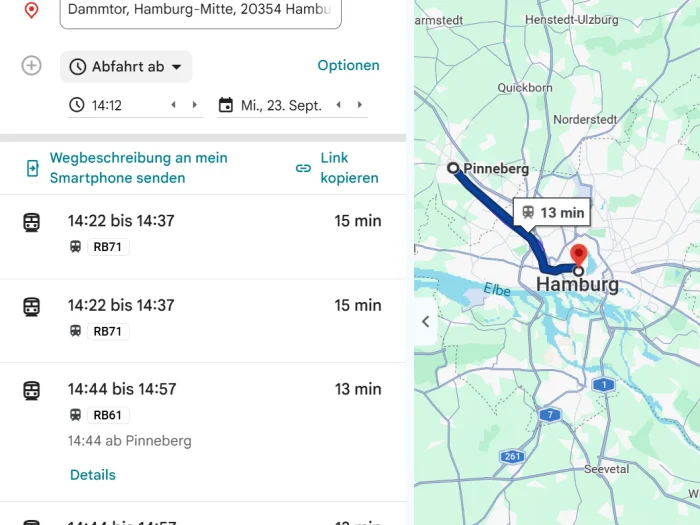Go to the previous date
Image resolution: width=700 pixels, height=525 pixels.
(x=339, y=105)
